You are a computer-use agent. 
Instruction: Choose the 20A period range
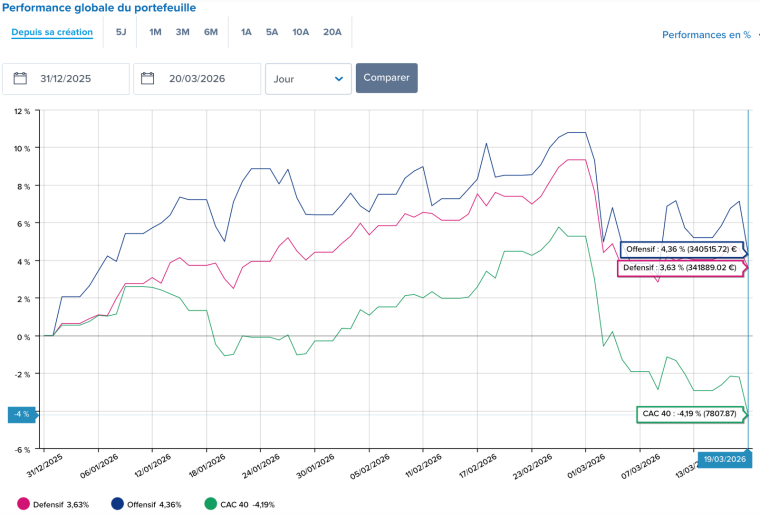[x=332, y=32]
